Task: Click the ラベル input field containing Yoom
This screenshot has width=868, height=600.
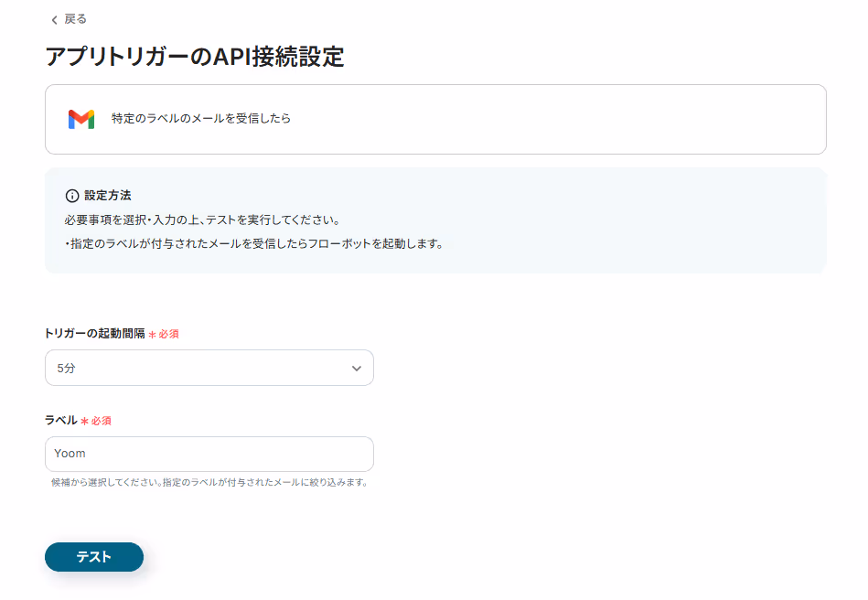Action: coord(209,454)
